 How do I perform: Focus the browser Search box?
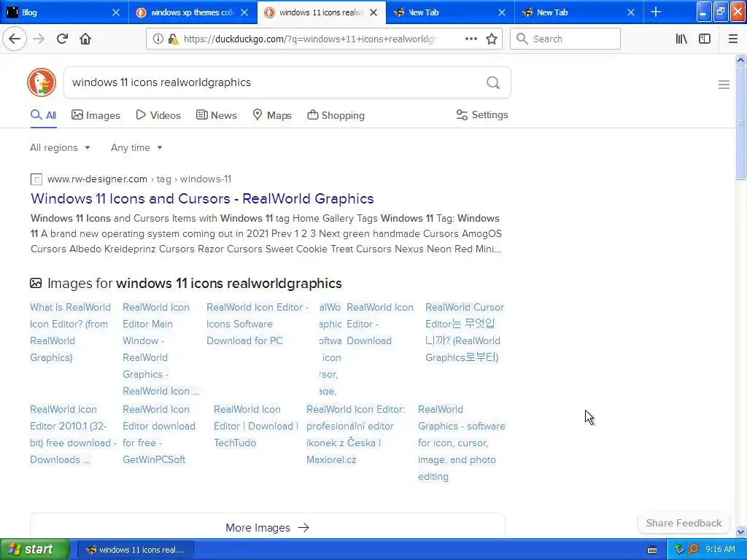click(x=565, y=39)
